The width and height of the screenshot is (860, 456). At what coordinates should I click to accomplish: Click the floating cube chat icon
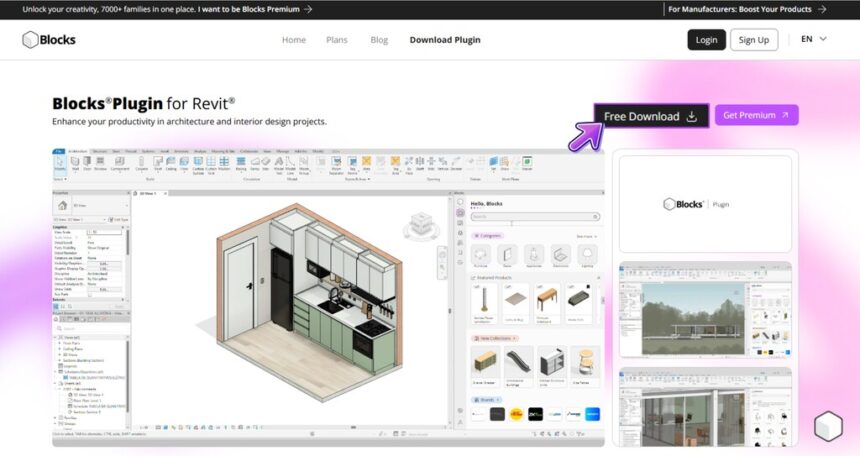[x=828, y=425]
